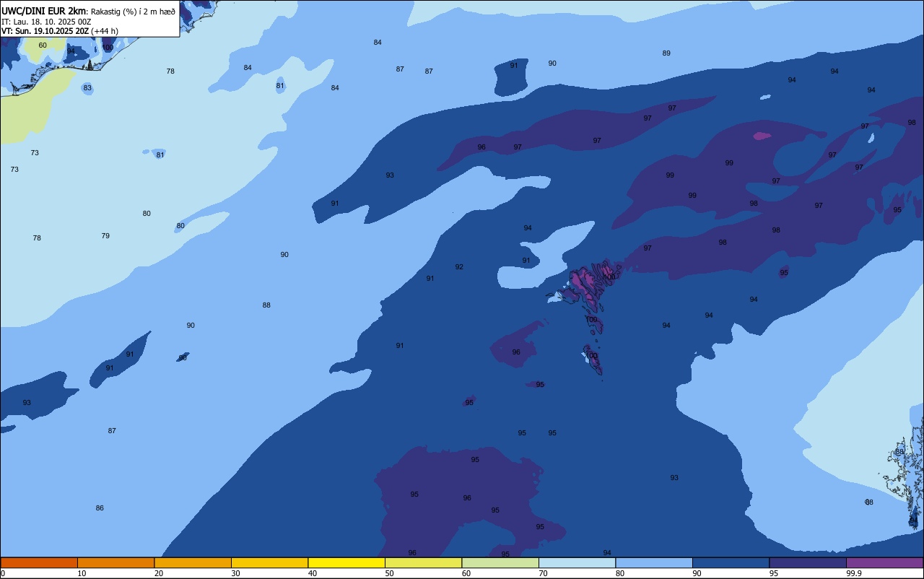Select the indigo 95–99.9 legend swatch

[808, 562]
